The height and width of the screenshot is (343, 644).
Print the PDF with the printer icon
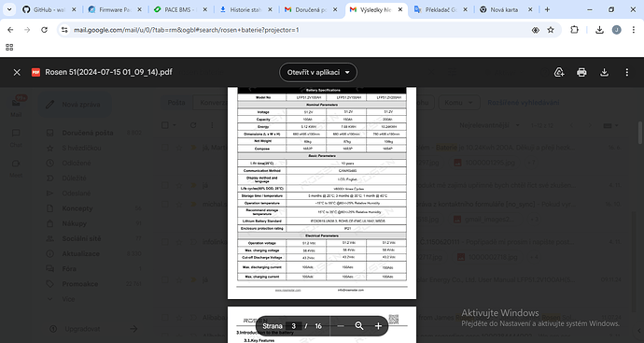click(581, 72)
